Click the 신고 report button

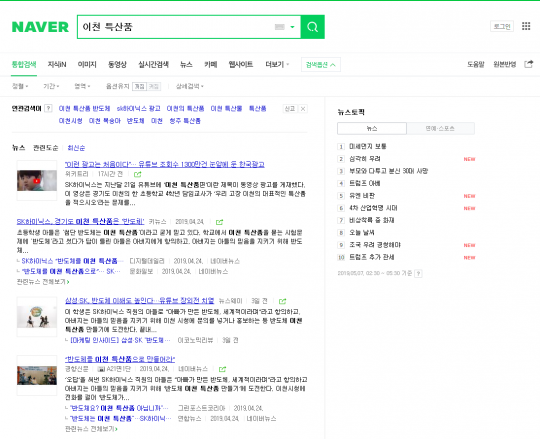coord(290,109)
